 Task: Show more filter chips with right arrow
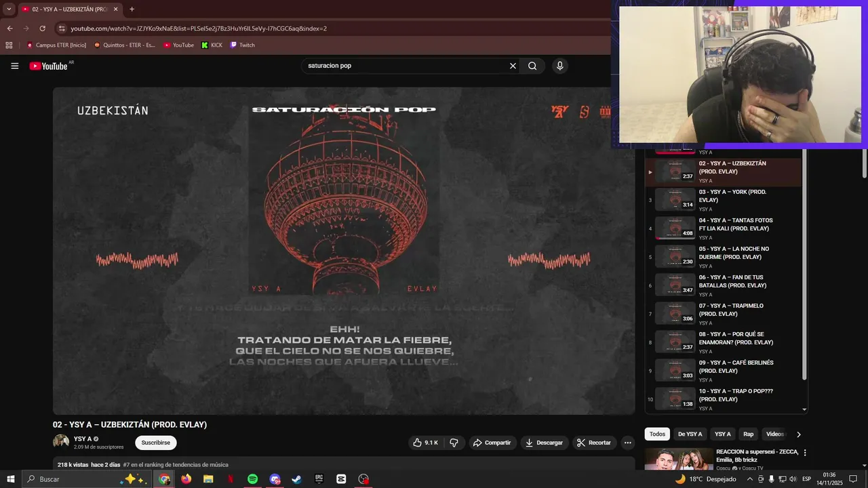click(798, 434)
